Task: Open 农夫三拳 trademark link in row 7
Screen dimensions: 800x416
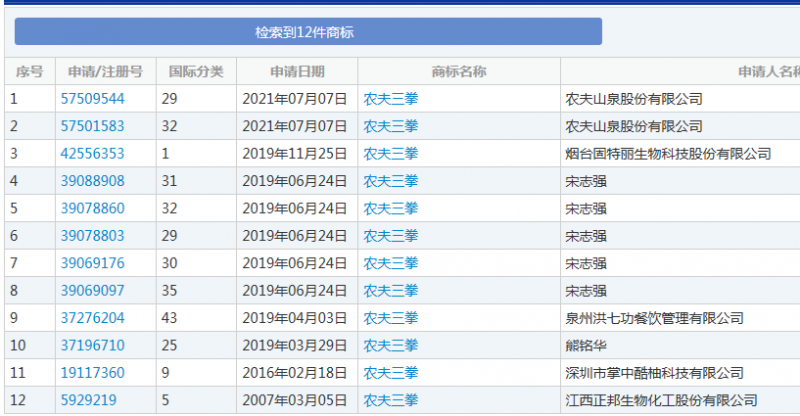Action: pos(391,263)
